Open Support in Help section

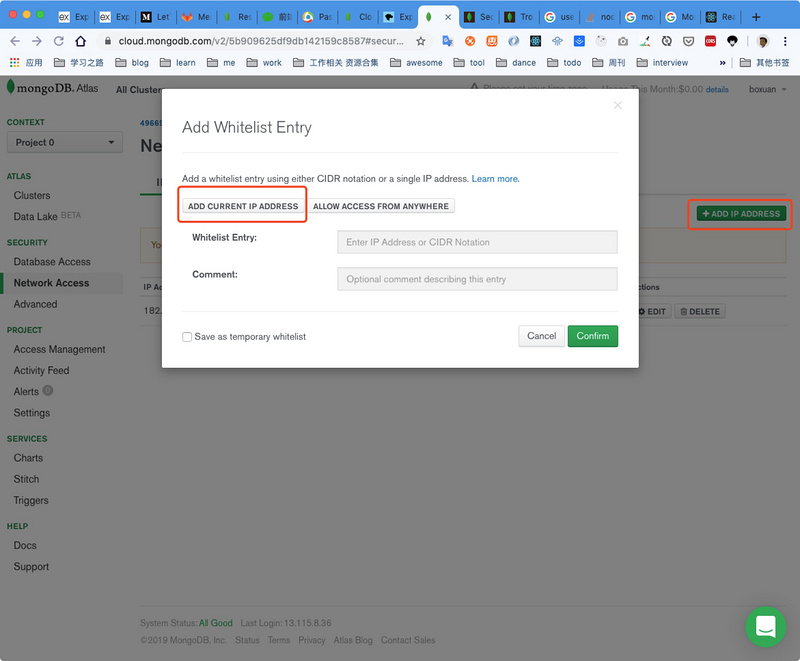(31, 567)
